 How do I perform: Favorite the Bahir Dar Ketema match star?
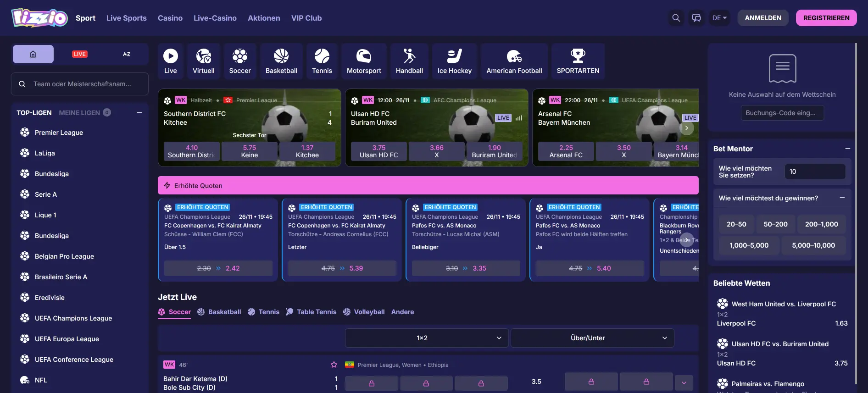click(334, 365)
